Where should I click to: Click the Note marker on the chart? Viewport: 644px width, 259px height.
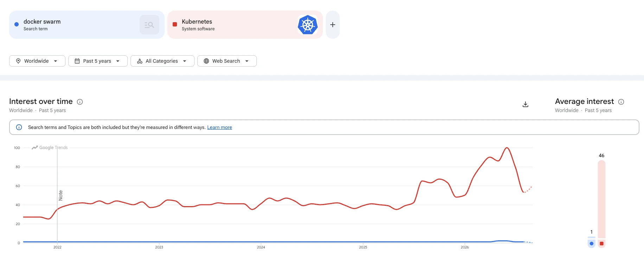[60, 196]
